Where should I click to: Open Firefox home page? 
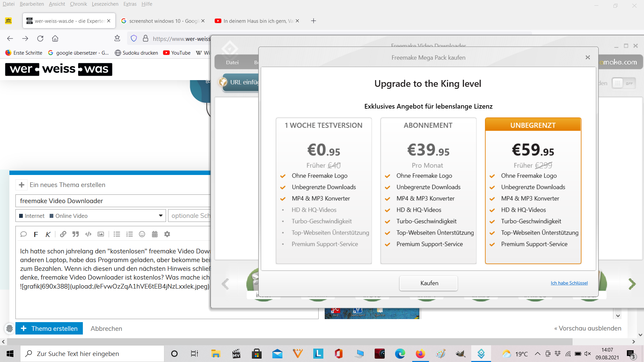(55, 39)
